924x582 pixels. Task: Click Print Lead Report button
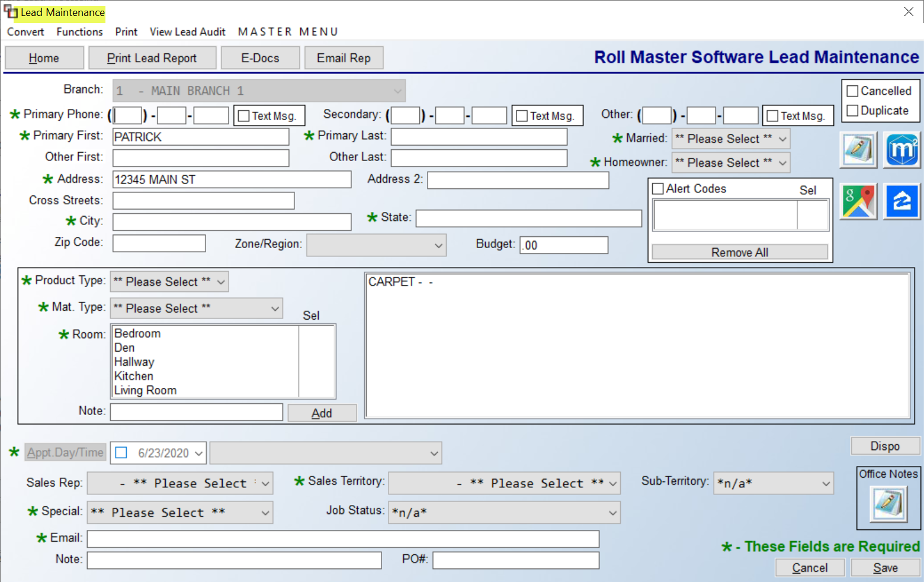click(x=152, y=58)
